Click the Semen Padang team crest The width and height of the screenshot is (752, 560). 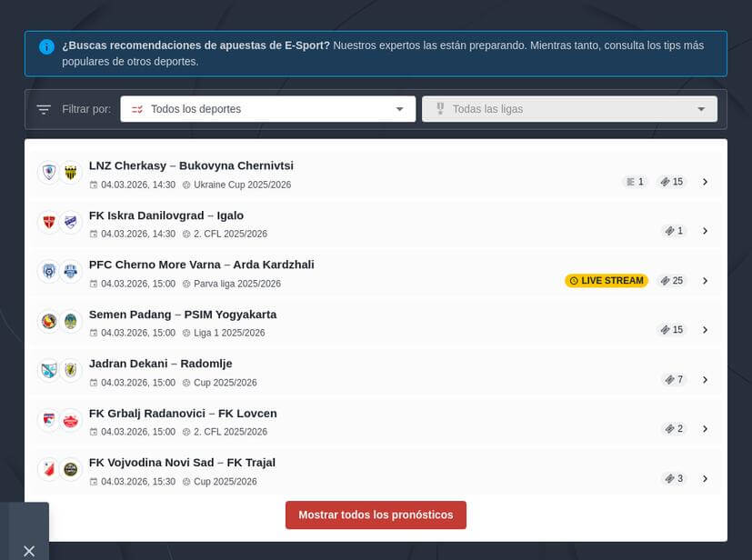[49, 320]
